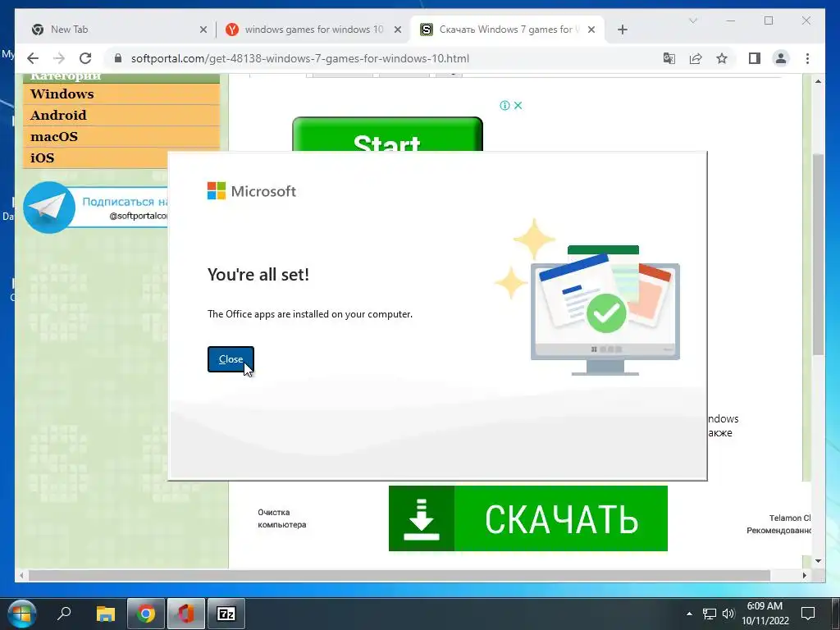Open Chrome's three-dot menu
The width and height of the screenshot is (840, 630).
(x=807, y=58)
